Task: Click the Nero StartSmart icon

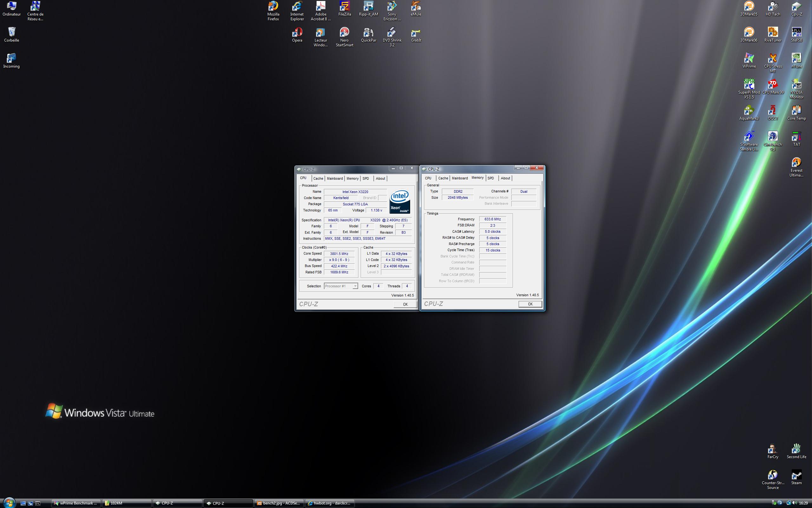Action: click(344, 37)
